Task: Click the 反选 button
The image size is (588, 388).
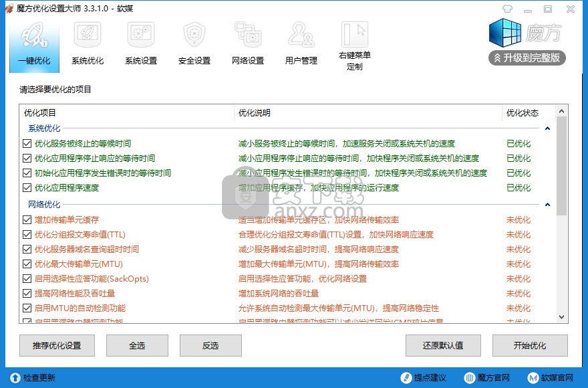Action: point(210,346)
